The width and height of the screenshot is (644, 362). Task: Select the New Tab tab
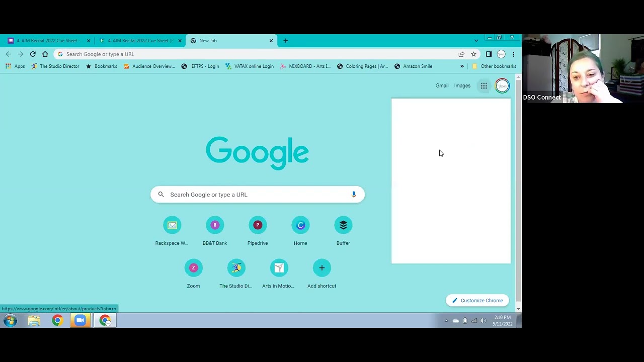[x=231, y=41]
